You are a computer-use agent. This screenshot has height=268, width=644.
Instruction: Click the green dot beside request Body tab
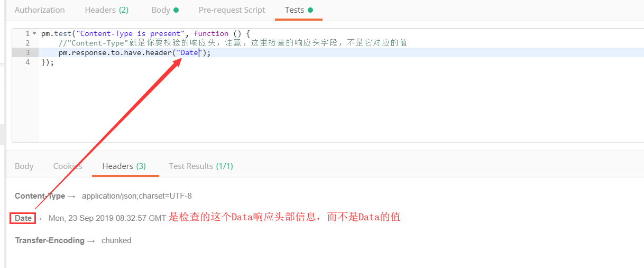(176, 10)
